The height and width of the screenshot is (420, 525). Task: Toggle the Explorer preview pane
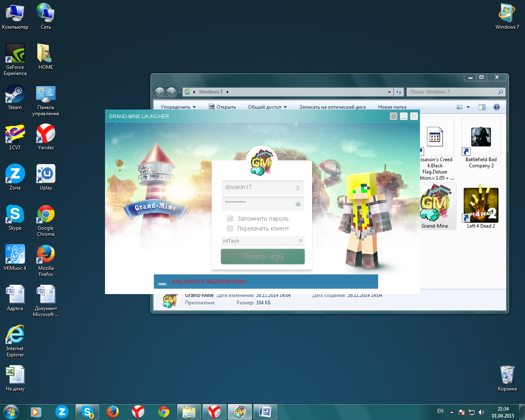click(x=482, y=107)
